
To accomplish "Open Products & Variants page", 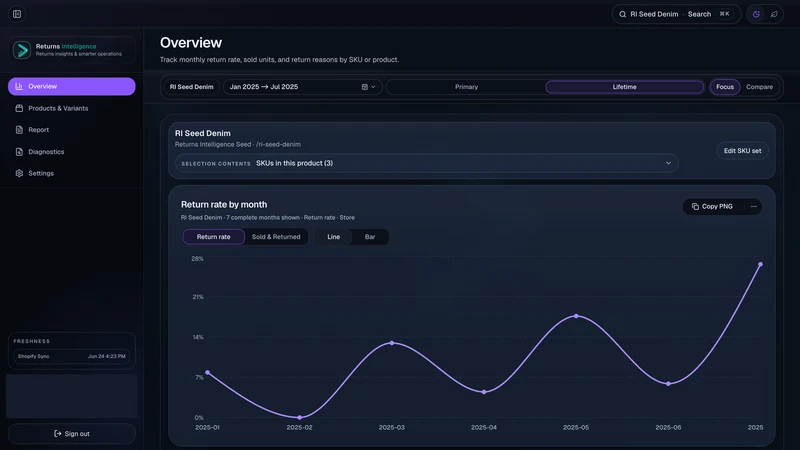I will (x=71, y=108).
